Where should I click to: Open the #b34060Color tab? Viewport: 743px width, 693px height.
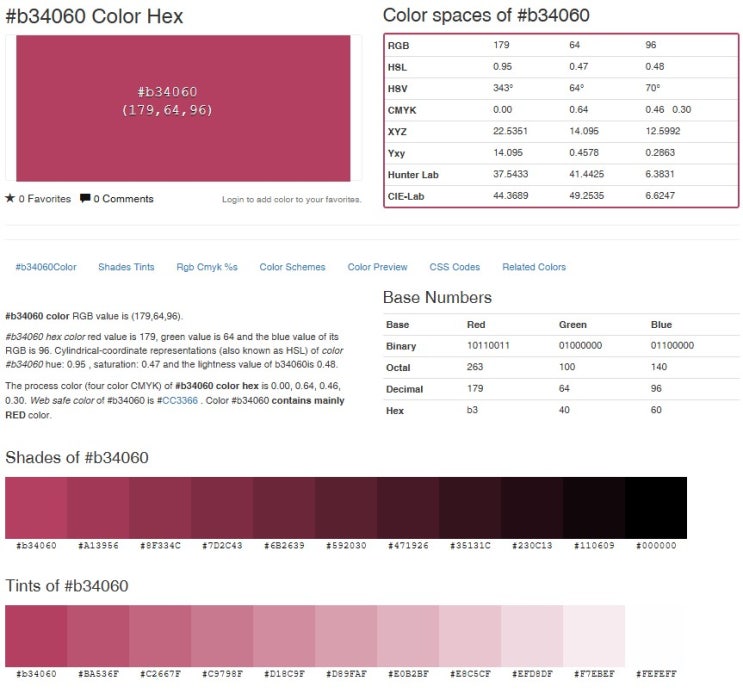click(x=46, y=267)
